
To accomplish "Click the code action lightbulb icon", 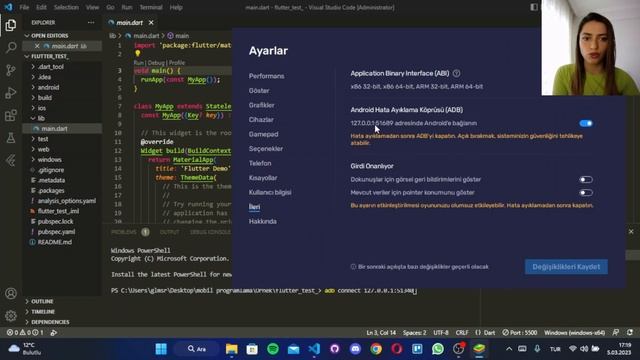I will (138, 53).
